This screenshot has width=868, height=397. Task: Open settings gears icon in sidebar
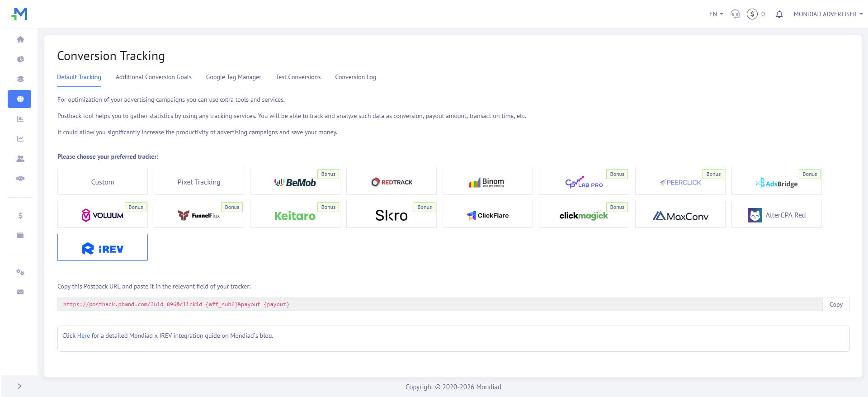coord(20,272)
